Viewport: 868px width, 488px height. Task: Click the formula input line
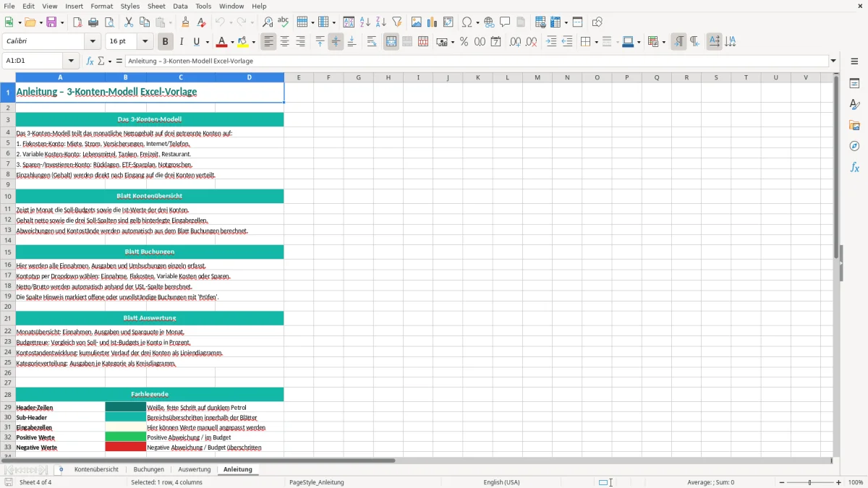476,61
